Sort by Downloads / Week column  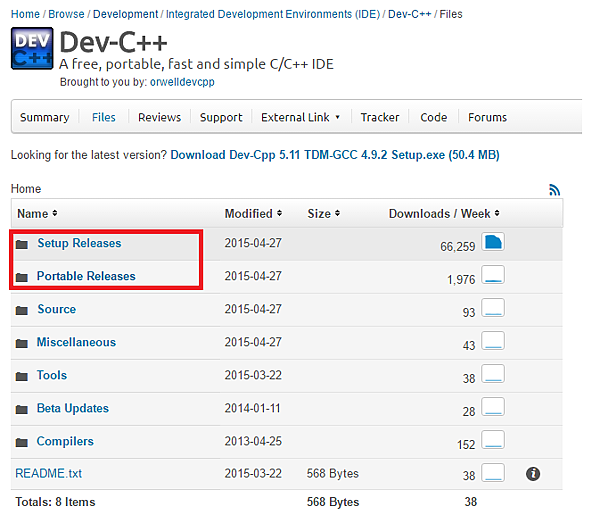(x=443, y=213)
